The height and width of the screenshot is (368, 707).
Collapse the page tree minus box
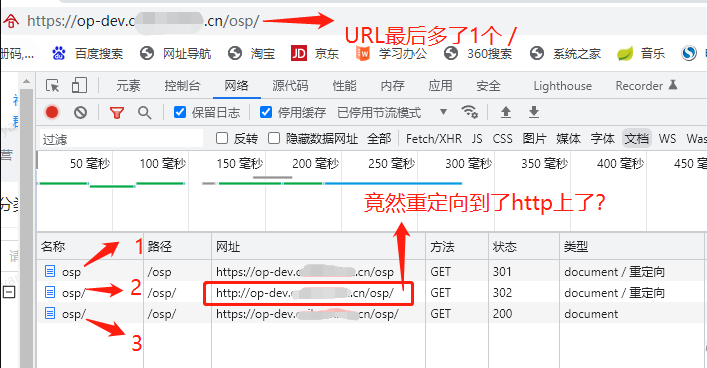[x=9, y=292]
